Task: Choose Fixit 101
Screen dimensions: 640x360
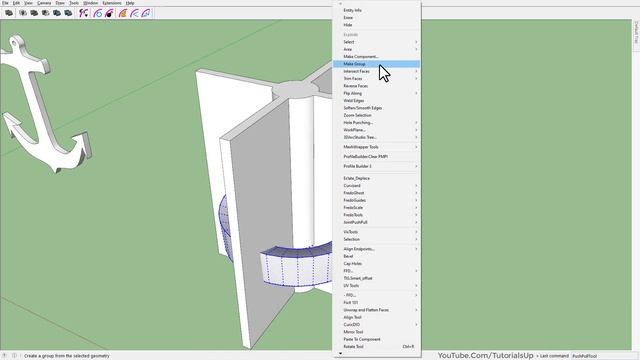Action: [x=376, y=303]
